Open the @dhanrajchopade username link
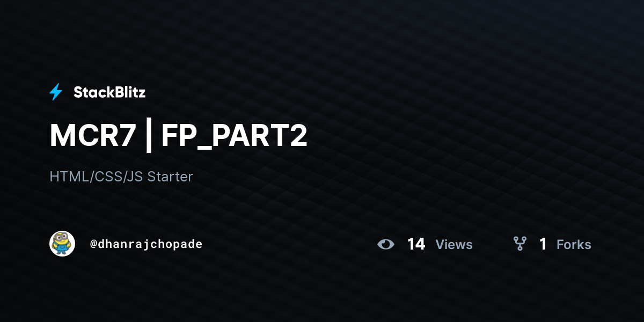The image size is (644, 322). tap(146, 244)
